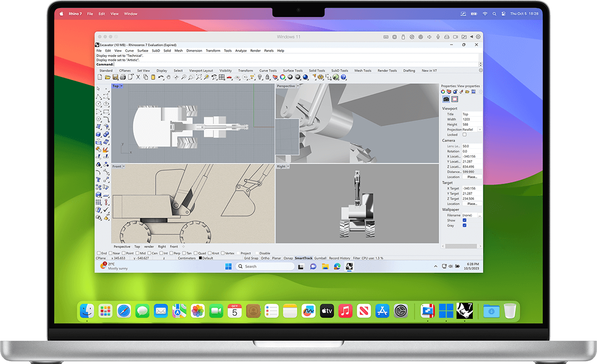Click the Save icon in the Standard toolbar

coord(114,77)
